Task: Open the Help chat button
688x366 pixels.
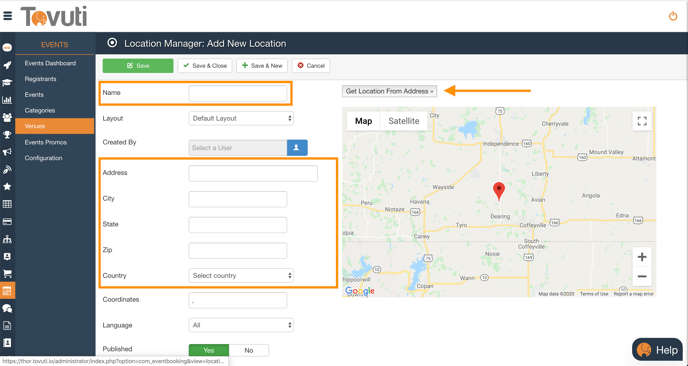Action: tap(657, 350)
